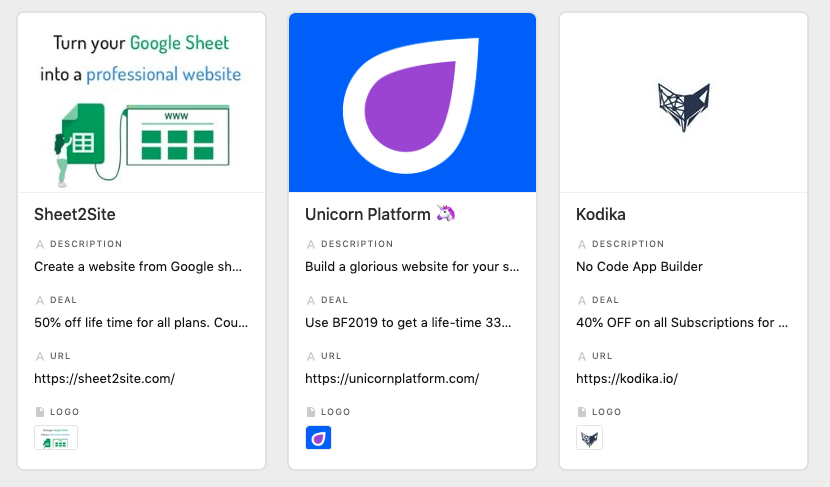This screenshot has width=830, height=487.
Task: Click the Use BF2019 deal text
Action: [x=408, y=322]
